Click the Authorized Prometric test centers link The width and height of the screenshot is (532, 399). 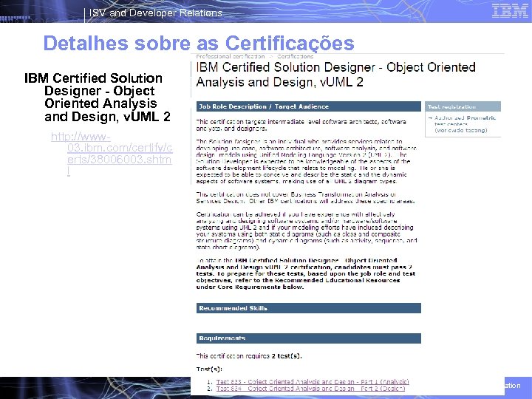[465, 124]
